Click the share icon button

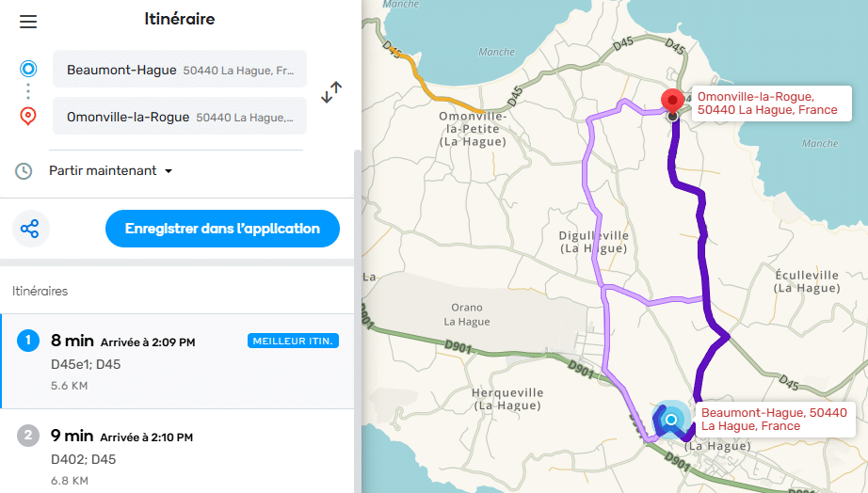(31, 229)
